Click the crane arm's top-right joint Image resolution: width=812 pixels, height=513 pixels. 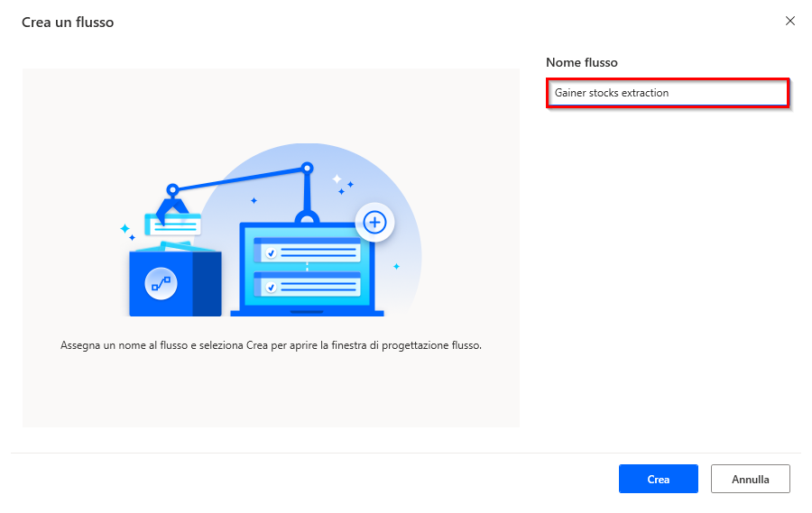(x=307, y=168)
